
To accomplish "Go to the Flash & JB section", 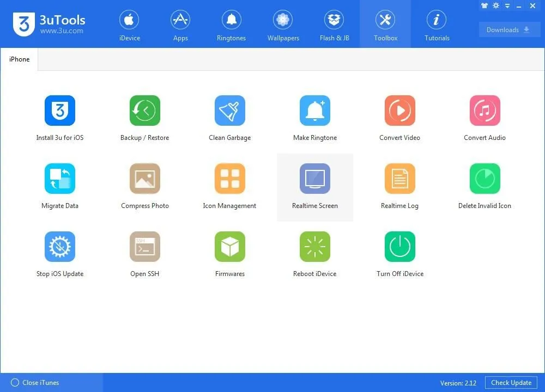I will point(334,25).
